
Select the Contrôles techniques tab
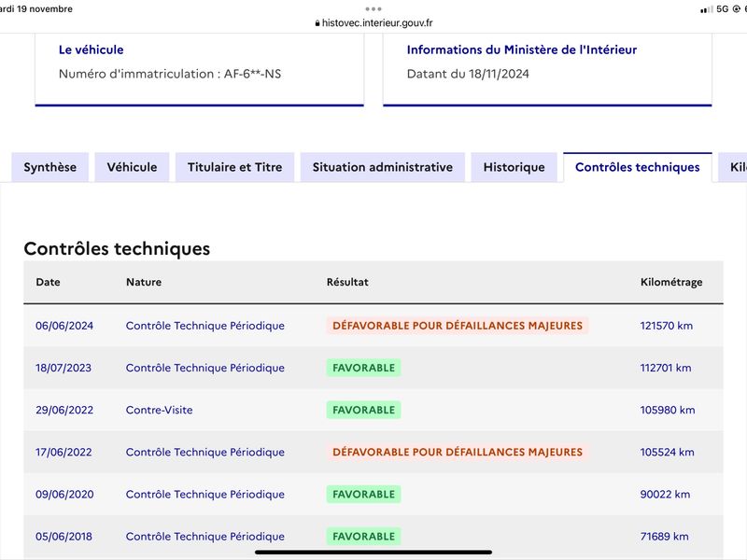click(x=638, y=167)
